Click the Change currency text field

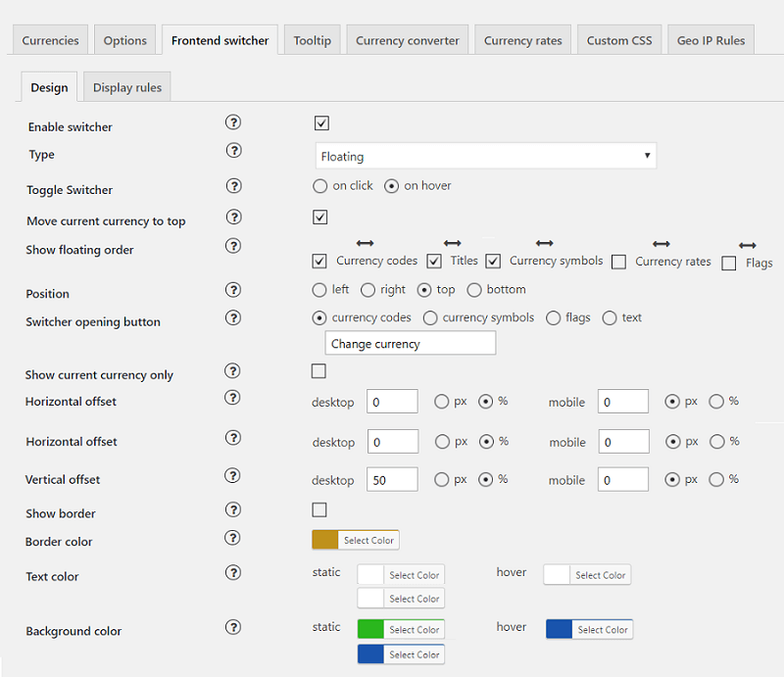click(x=410, y=344)
